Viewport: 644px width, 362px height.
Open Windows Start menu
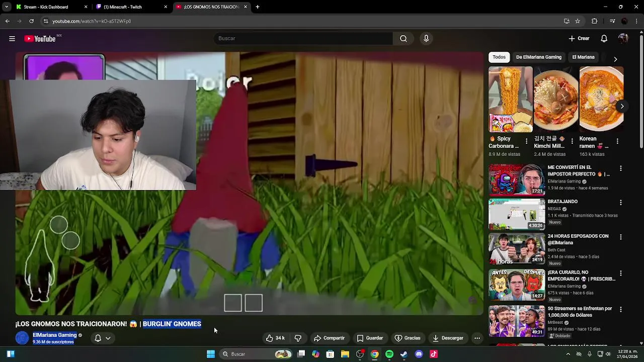pos(211,354)
